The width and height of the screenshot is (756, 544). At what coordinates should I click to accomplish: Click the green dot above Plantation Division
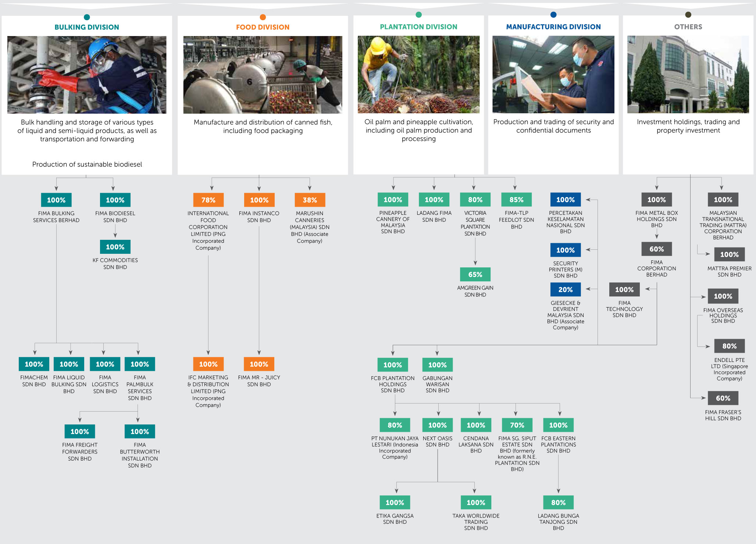coord(418,15)
